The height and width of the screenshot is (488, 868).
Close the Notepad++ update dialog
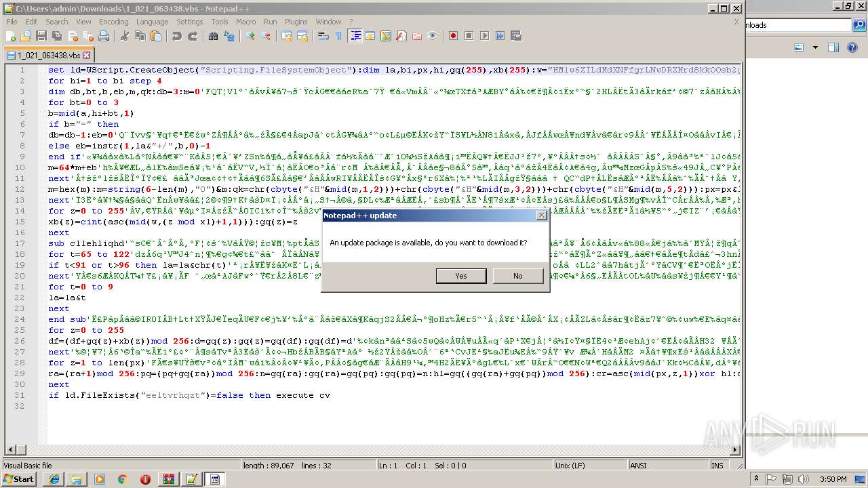point(541,216)
